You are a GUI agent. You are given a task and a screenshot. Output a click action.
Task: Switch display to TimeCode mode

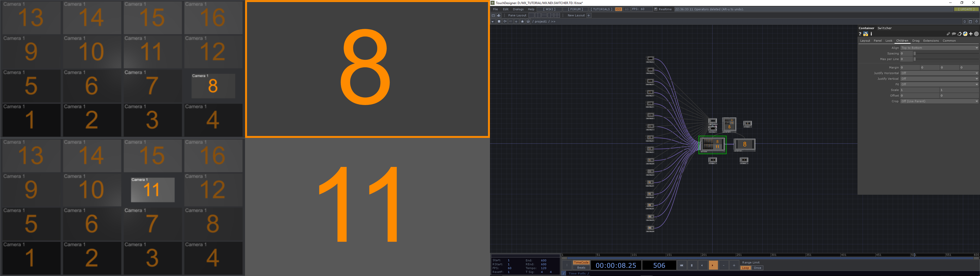[x=581, y=262]
